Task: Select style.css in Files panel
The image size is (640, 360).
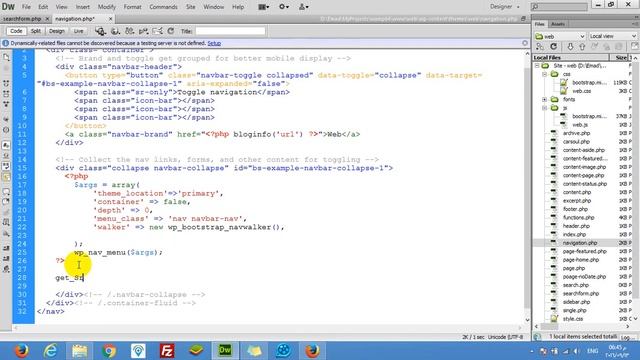Action: coord(573,319)
